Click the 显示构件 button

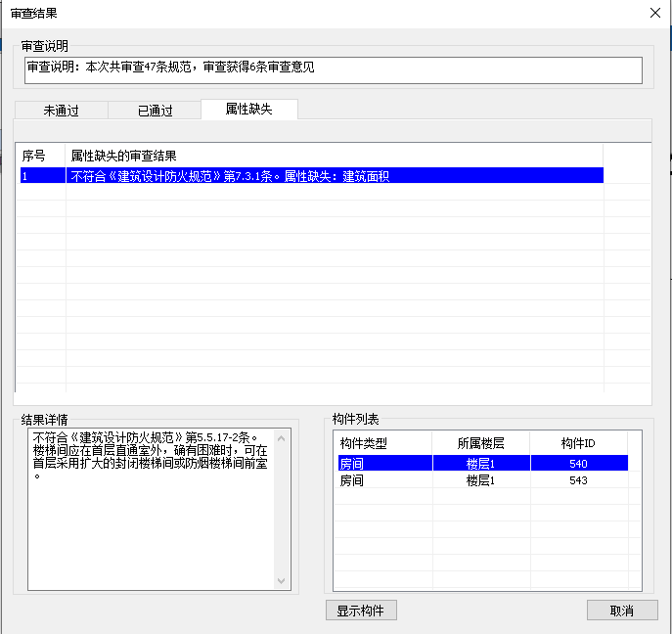[361, 610]
